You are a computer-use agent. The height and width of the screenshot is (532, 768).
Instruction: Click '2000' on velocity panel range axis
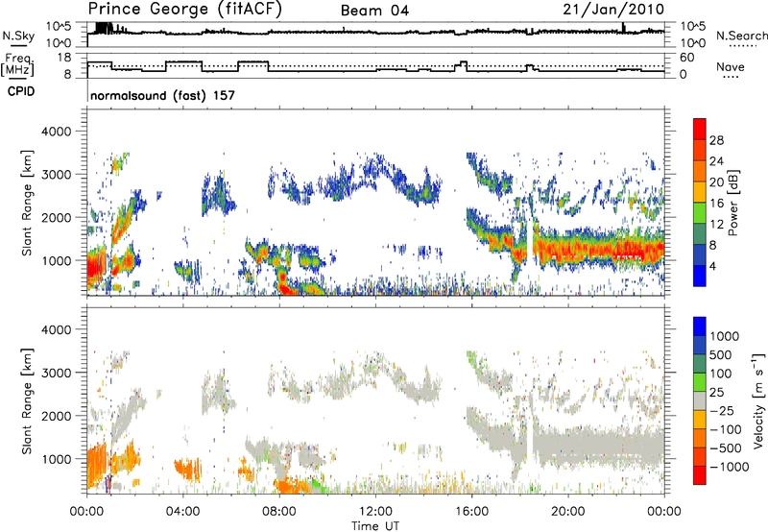(x=56, y=416)
